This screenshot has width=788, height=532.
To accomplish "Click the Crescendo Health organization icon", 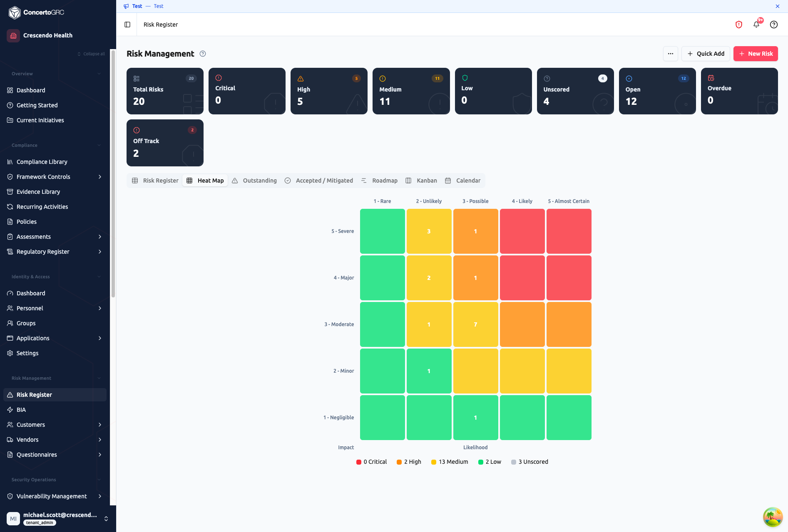I will 13,35.
